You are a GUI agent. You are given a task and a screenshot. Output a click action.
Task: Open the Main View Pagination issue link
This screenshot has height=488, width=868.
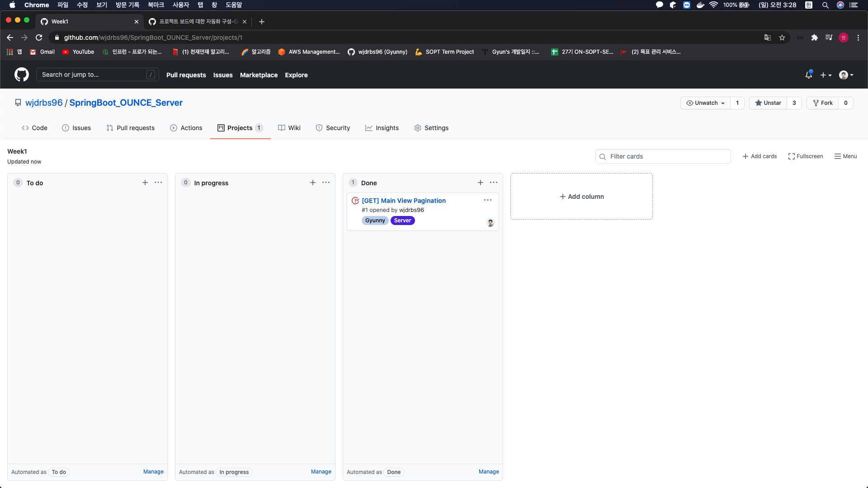403,201
